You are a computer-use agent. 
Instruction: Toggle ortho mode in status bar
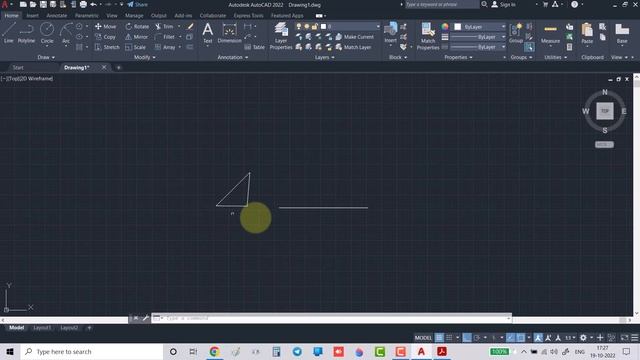click(467, 338)
